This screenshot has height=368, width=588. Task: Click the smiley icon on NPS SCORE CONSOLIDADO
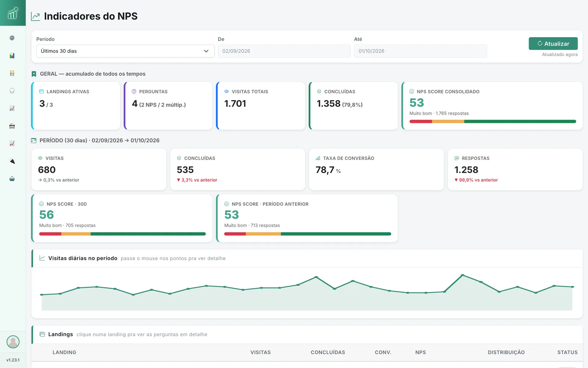(412, 92)
